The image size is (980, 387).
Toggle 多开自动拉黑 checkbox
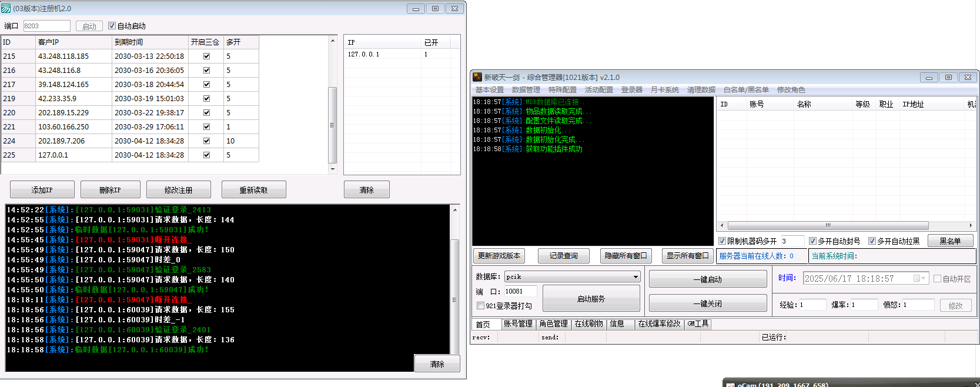click(x=872, y=241)
